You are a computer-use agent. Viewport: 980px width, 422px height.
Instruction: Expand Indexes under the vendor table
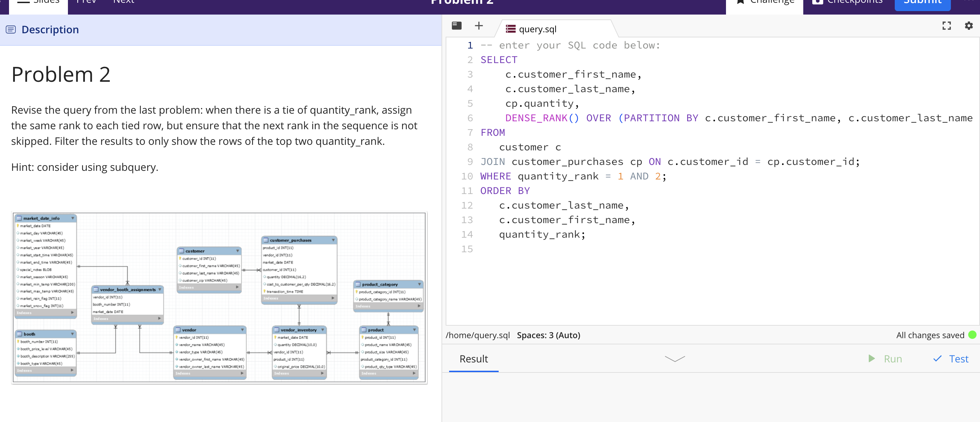pyautogui.click(x=210, y=373)
